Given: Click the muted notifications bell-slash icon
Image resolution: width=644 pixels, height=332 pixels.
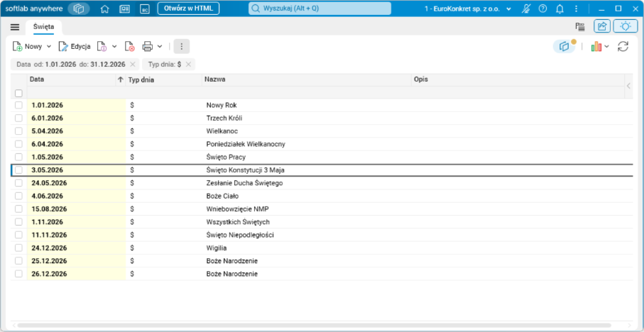Looking at the screenshot, I should click(525, 9).
